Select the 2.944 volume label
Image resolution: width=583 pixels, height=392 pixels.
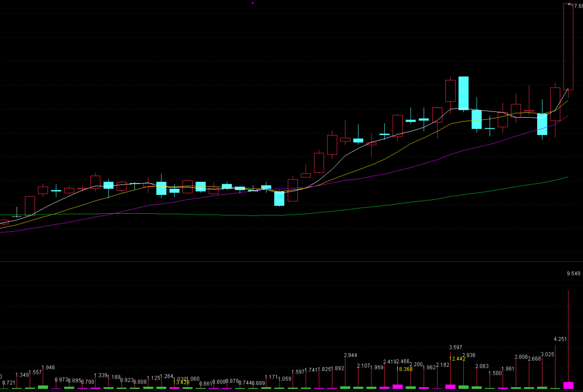tap(351, 355)
